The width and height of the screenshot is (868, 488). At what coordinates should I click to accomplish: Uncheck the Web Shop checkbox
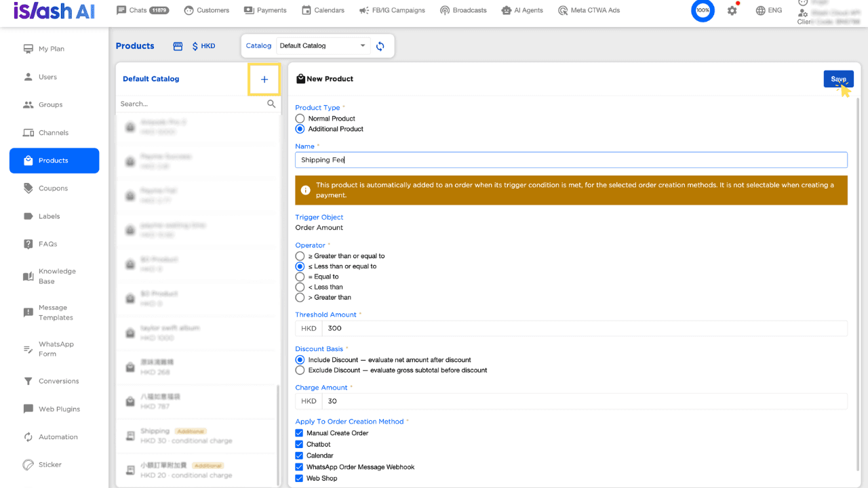300,479
